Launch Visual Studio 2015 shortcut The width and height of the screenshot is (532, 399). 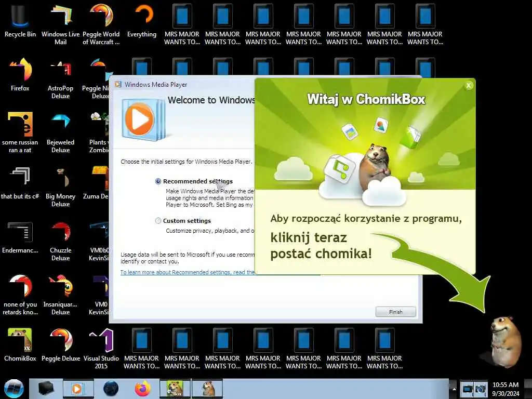point(101,349)
